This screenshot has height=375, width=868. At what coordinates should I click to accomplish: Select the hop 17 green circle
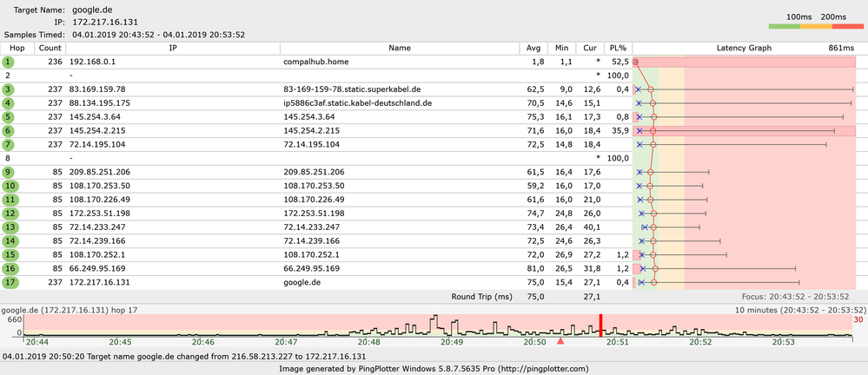[10, 282]
